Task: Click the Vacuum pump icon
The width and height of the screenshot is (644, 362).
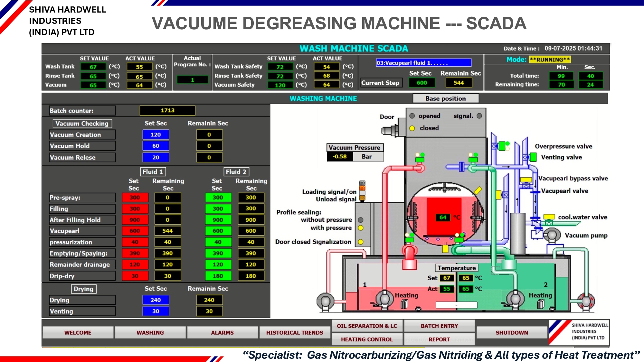Action: point(552,235)
